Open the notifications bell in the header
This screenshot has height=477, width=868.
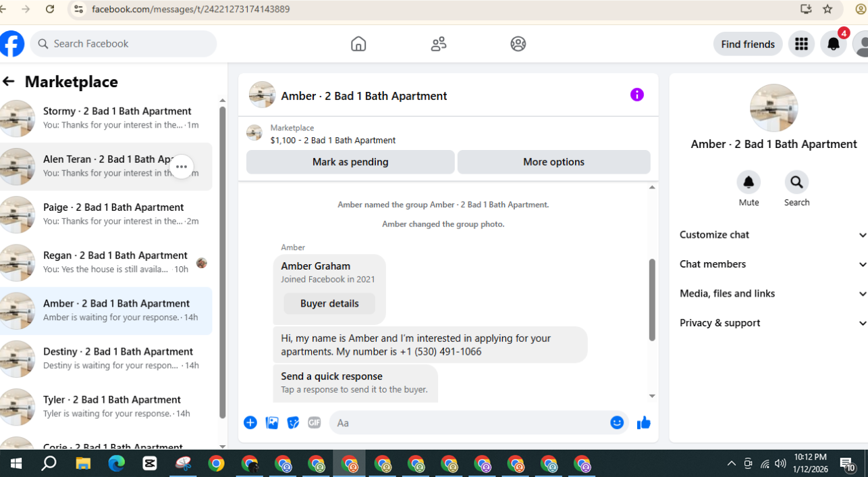pos(834,44)
